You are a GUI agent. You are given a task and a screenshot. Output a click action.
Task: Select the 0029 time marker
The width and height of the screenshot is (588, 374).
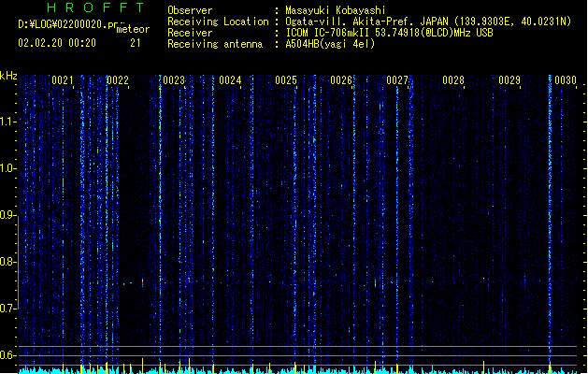click(509, 79)
